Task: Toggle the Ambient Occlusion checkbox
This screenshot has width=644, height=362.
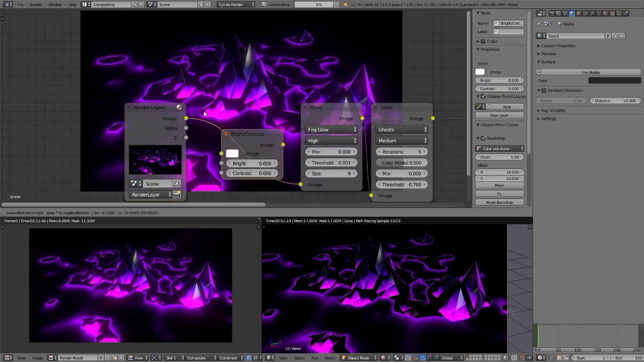Action: point(543,90)
